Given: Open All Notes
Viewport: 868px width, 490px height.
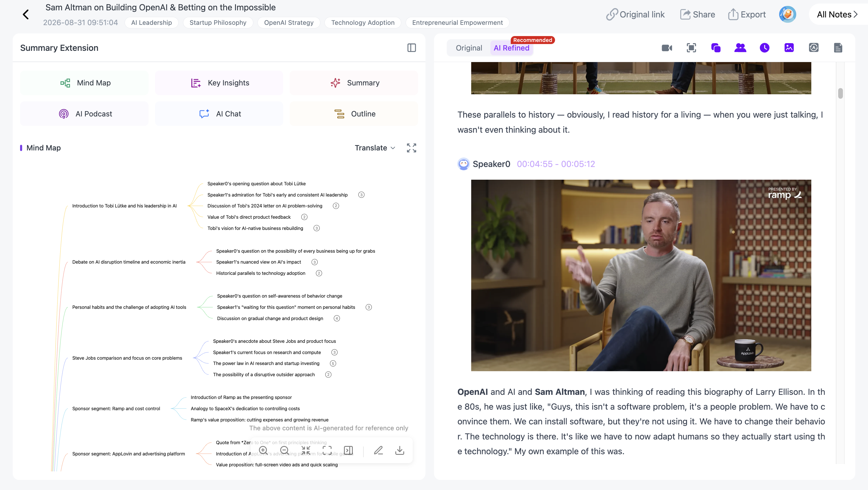Looking at the screenshot, I should pos(837,14).
